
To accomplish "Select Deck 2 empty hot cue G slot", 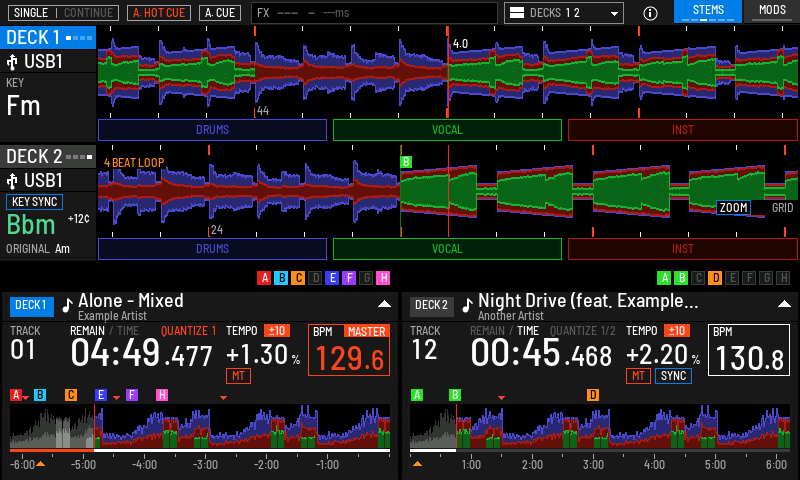I will pos(766,278).
